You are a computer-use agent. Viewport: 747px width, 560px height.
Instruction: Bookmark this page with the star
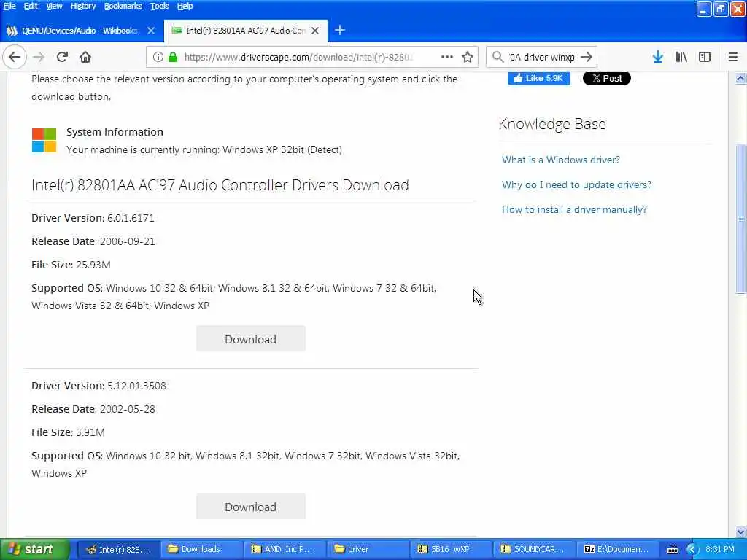coord(468,57)
